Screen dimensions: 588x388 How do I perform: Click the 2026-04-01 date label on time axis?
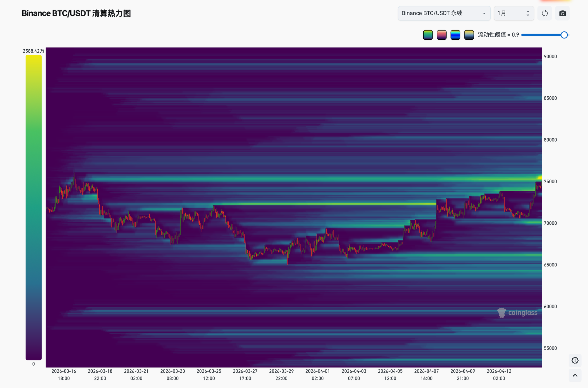click(x=318, y=371)
